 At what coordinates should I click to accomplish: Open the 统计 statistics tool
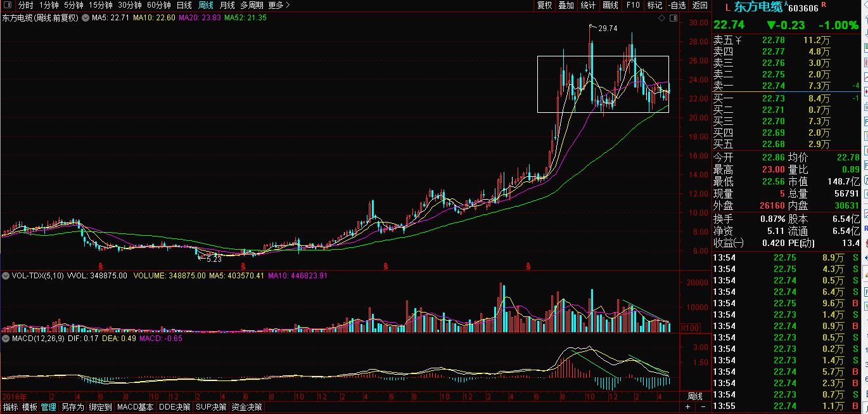(588, 5)
